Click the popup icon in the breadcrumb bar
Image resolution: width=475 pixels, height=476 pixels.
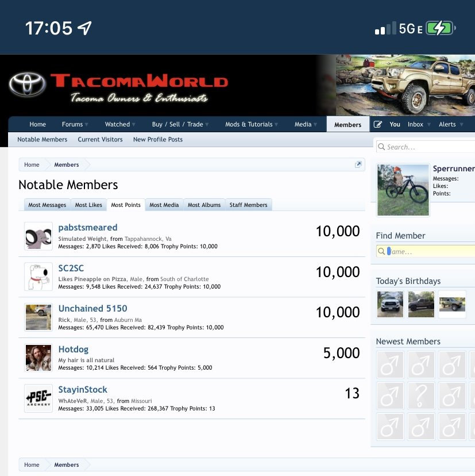358,164
